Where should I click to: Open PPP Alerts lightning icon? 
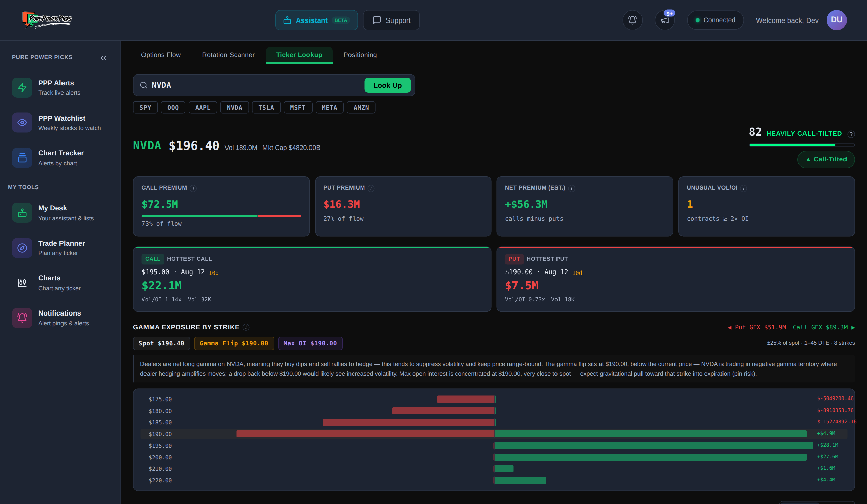point(22,88)
